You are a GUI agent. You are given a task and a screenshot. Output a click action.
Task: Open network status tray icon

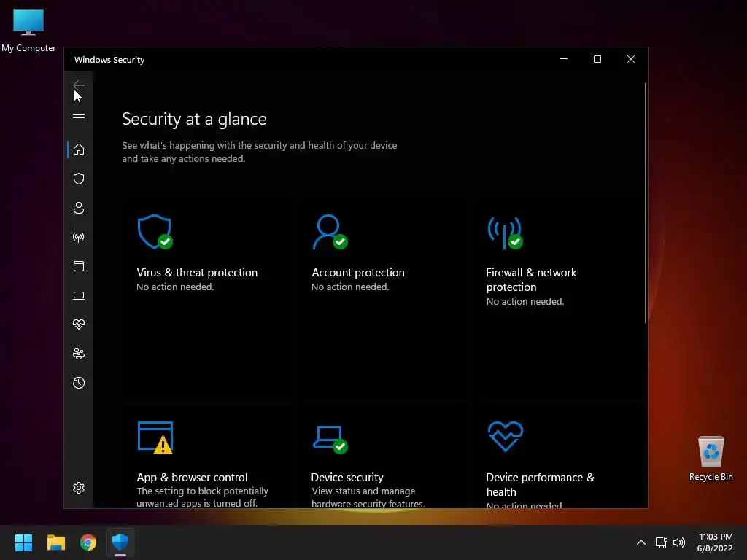661,542
